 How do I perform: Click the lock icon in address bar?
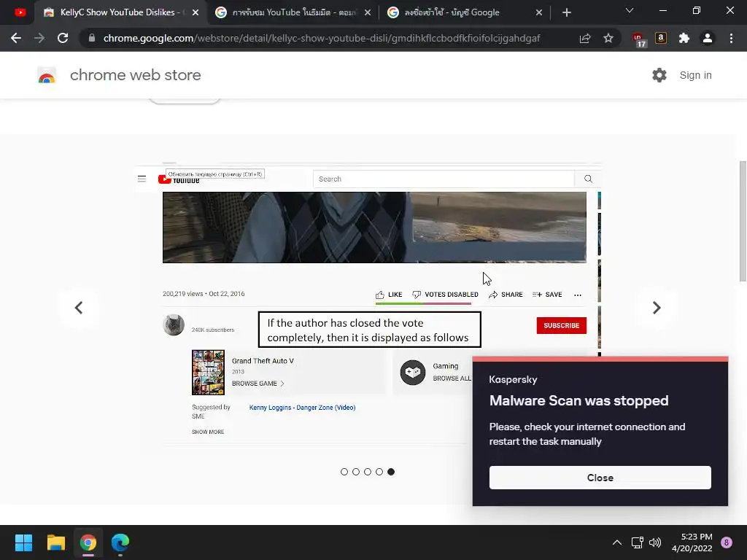(92, 38)
